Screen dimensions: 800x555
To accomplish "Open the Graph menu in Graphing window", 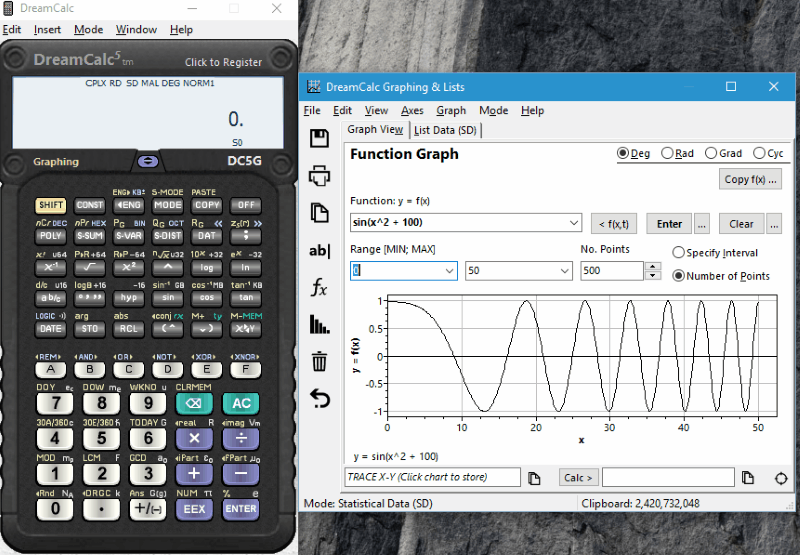I will (x=451, y=111).
